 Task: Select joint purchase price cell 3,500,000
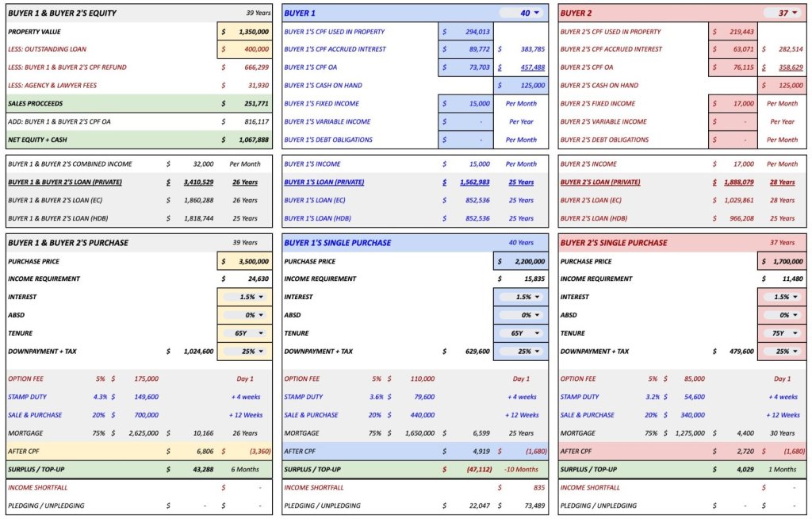click(x=245, y=261)
